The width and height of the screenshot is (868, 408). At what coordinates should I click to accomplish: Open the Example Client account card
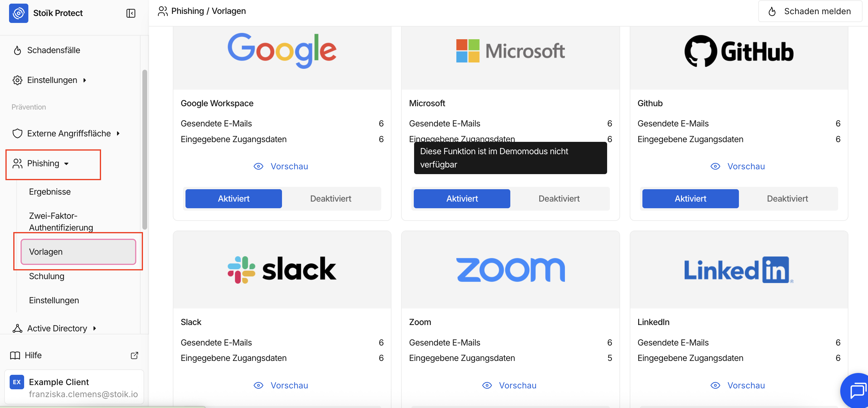(74, 387)
